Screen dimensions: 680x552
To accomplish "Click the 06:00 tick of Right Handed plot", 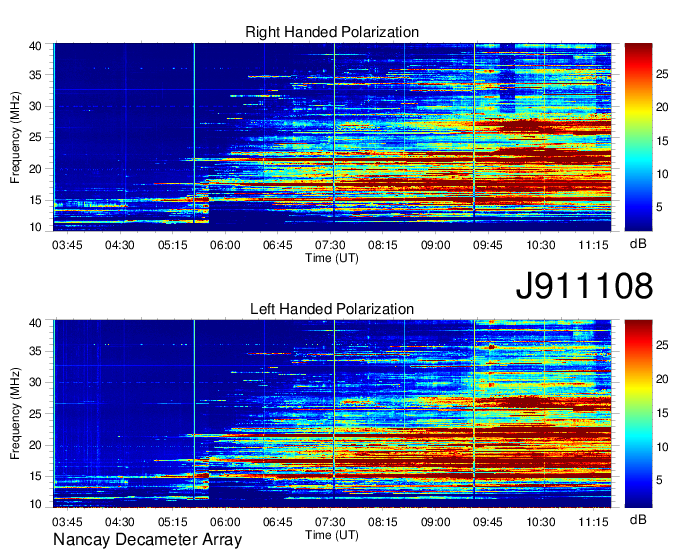I will (225, 245).
